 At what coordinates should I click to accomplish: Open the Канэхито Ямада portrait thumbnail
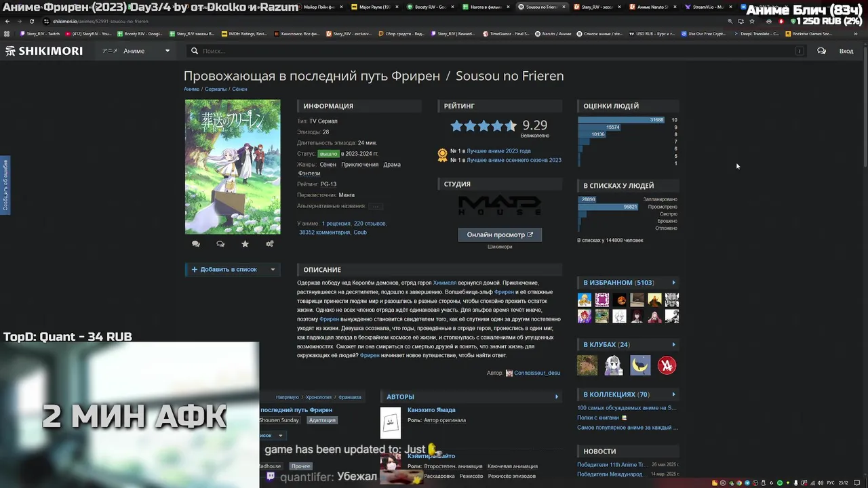391,423
